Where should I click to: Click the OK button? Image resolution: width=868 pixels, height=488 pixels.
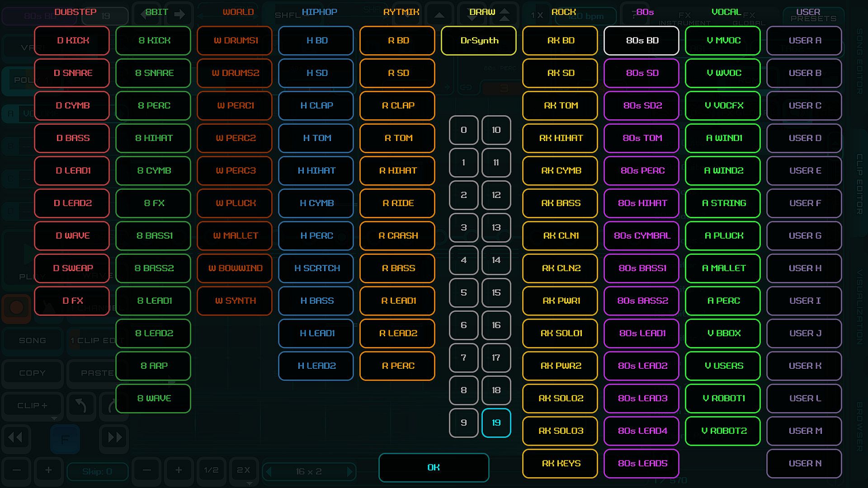[434, 467]
